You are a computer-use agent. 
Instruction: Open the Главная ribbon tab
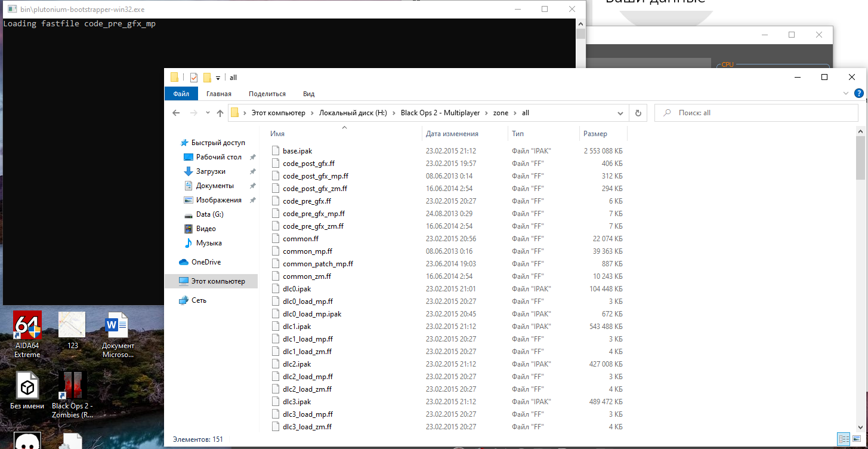pyautogui.click(x=219, y=94)
